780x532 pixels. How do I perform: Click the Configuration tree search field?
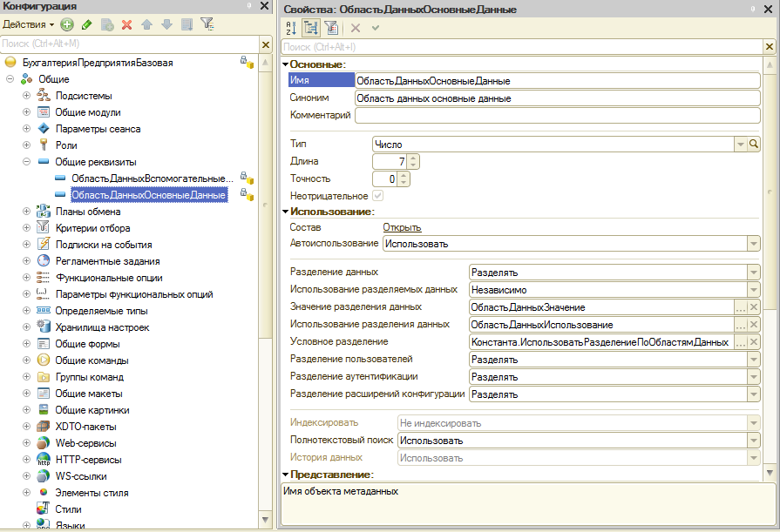point(131,44)
